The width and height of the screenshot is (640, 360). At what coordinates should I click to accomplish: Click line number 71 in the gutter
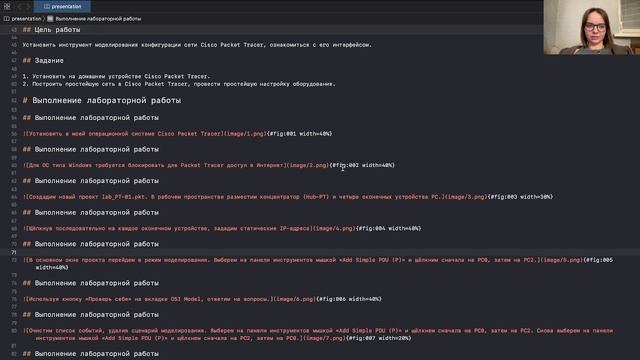(x=14, y=252)
